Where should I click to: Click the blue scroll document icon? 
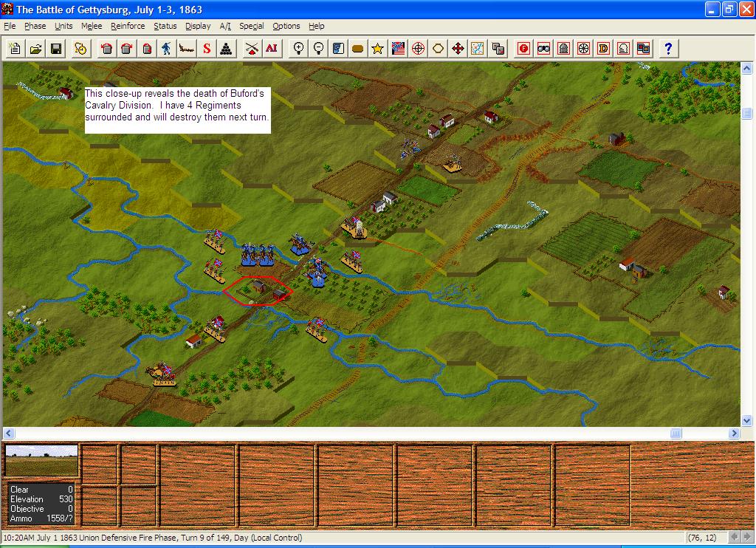click(x=338, y=48)
